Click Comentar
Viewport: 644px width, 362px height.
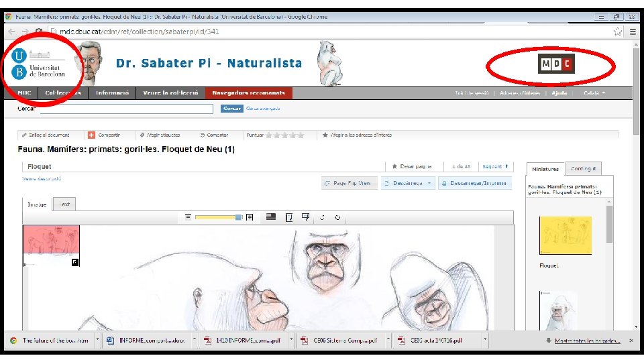[x=214, y=135]
